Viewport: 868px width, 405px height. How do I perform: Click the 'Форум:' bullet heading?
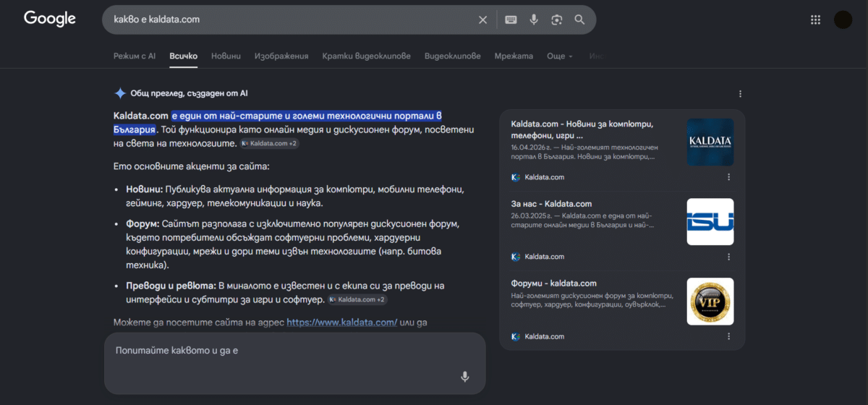[142, 224]
